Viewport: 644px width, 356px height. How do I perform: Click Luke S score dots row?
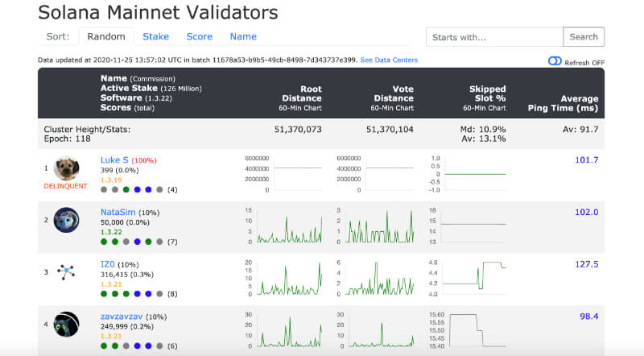pos(132,190)
